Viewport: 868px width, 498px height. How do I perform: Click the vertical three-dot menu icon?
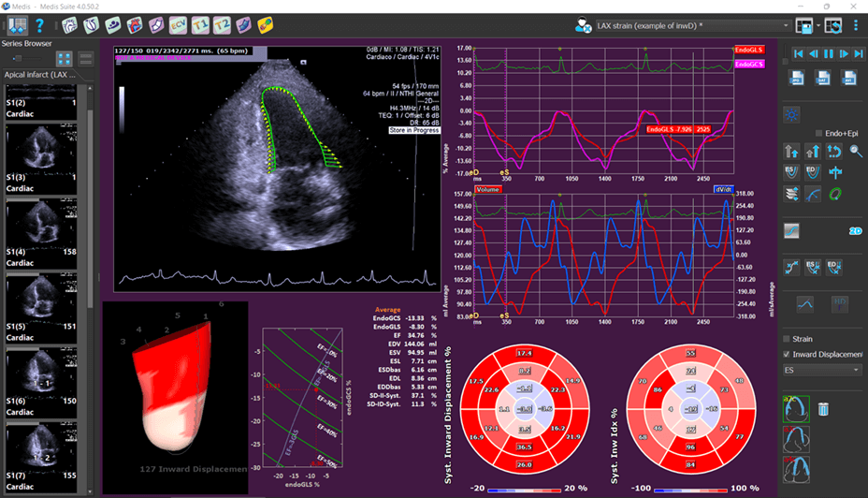point(855,25)
